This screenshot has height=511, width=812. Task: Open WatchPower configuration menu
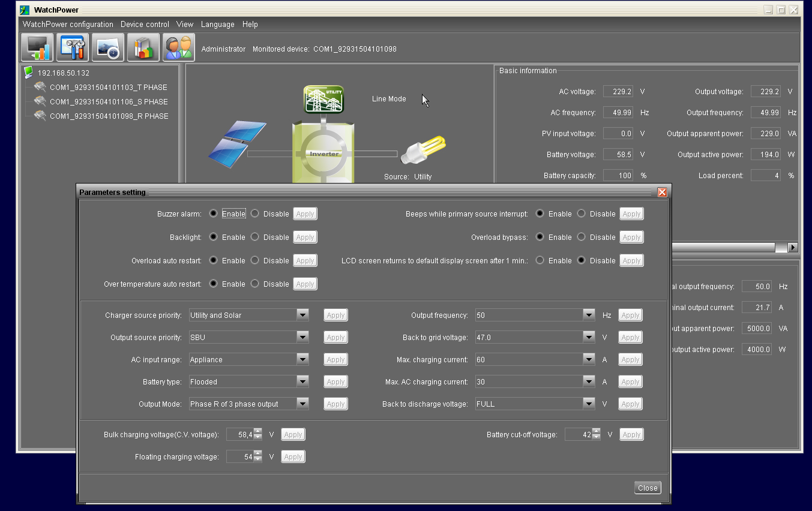point(68,25)
